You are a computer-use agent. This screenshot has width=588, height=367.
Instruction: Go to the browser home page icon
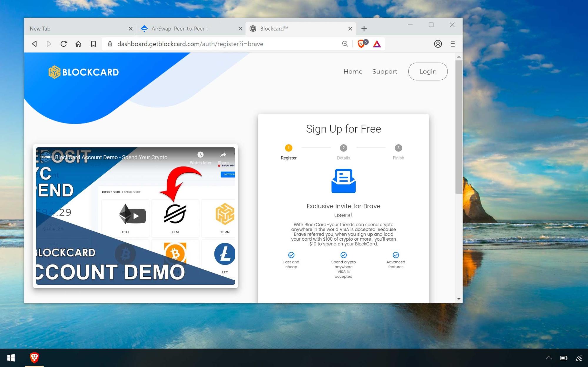coord(78,44)
